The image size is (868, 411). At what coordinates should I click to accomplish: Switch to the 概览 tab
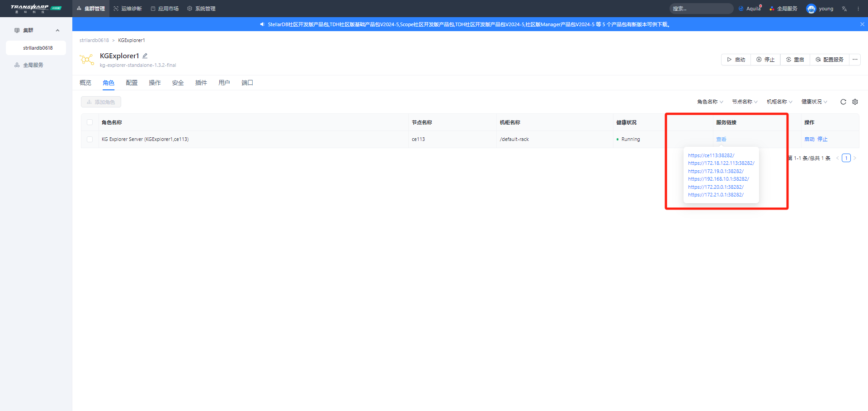point(85,83)
